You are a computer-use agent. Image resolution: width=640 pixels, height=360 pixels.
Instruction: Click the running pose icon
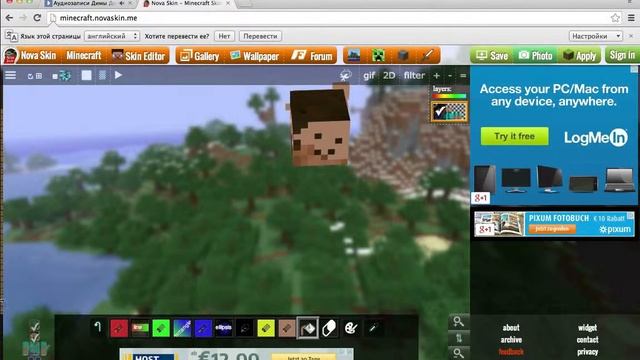[x=345, y=76]
